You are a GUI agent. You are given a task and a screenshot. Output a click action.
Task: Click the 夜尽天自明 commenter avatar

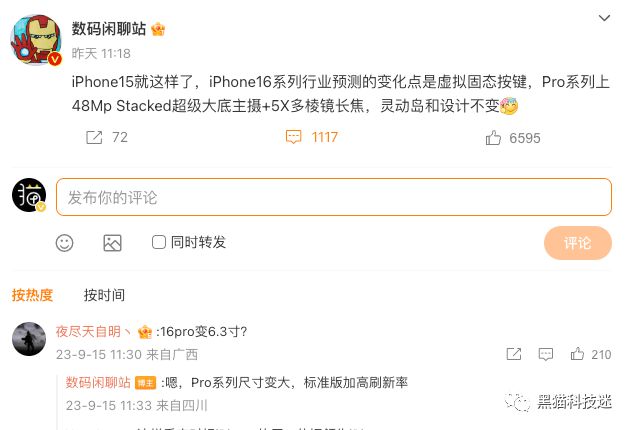[29, 339]
